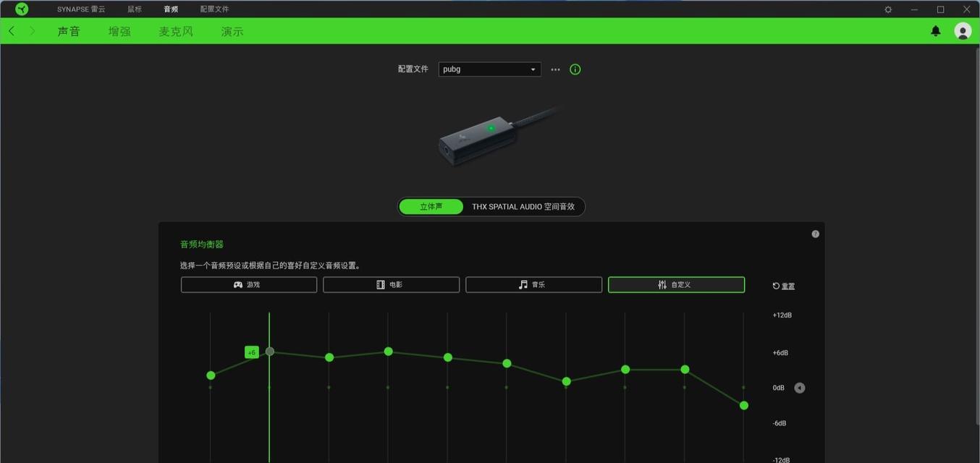Screen dimensions: 980x463
Task: Click the third equalizer band handle
Action: click(x=329, y=357)
